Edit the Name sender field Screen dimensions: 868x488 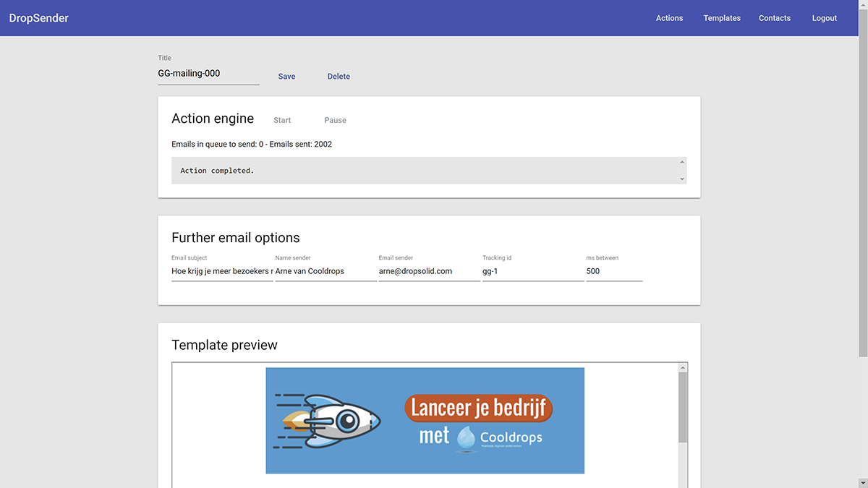tap(325, 271)
